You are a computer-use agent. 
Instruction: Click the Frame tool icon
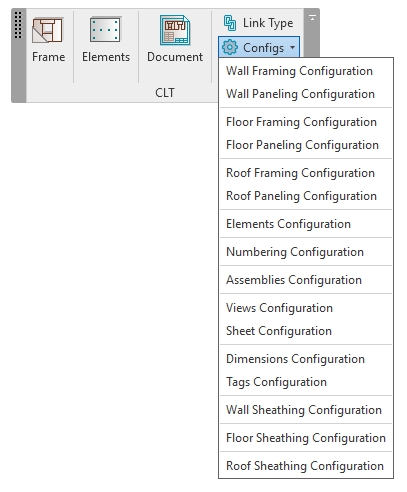[x=48, y=30]
